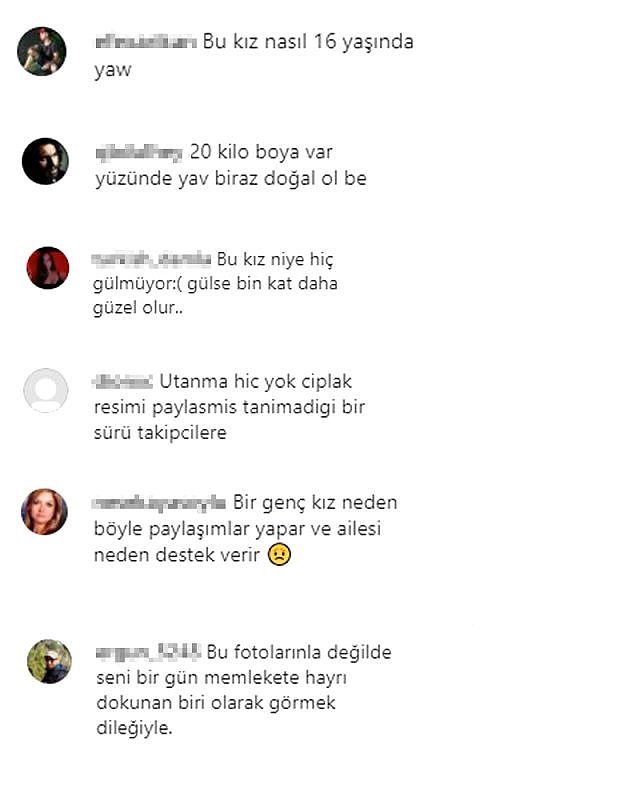Open the red-haired woman's profile picture
Image resolution: width=640 pixels, height=800 pixels.
pos(44,512)
